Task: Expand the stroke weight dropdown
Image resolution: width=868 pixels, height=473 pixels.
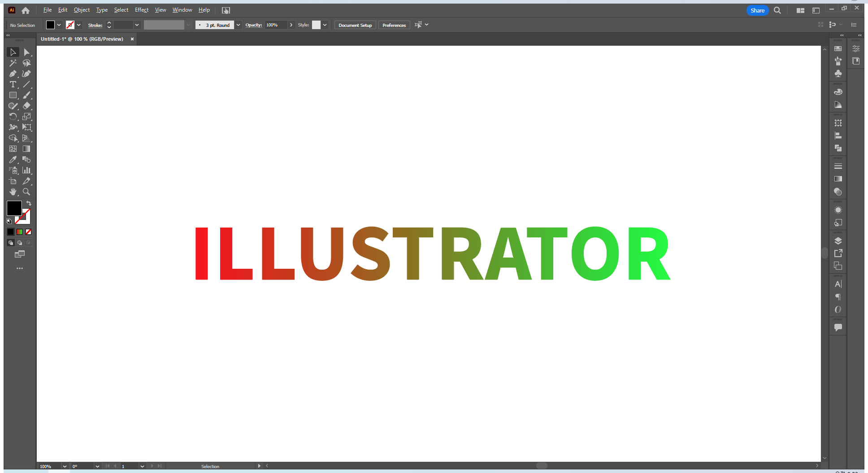Action: pyautogui.click(x=137, y=25)
